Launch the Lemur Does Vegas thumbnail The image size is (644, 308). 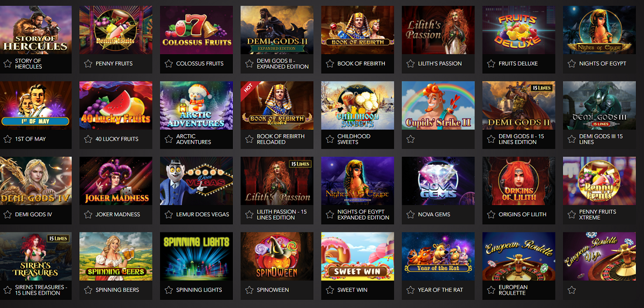[x=196, y=181]
